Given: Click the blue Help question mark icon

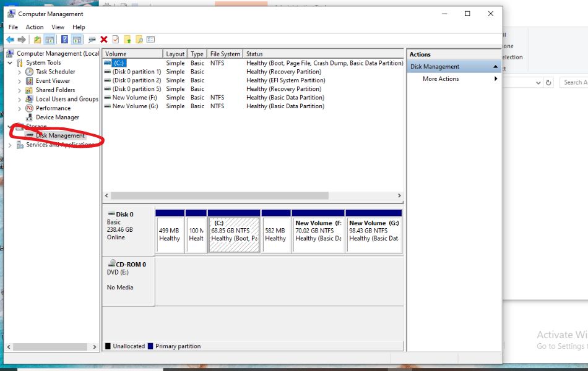Looking at the screenshot, I should (64, 40).
